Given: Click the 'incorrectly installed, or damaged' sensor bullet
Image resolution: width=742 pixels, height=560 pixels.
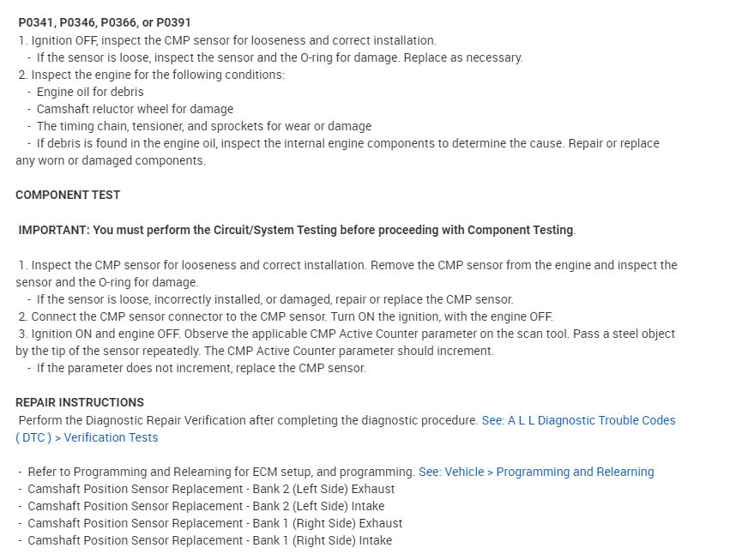Looking at the screenshot, I should pos(274,299).
